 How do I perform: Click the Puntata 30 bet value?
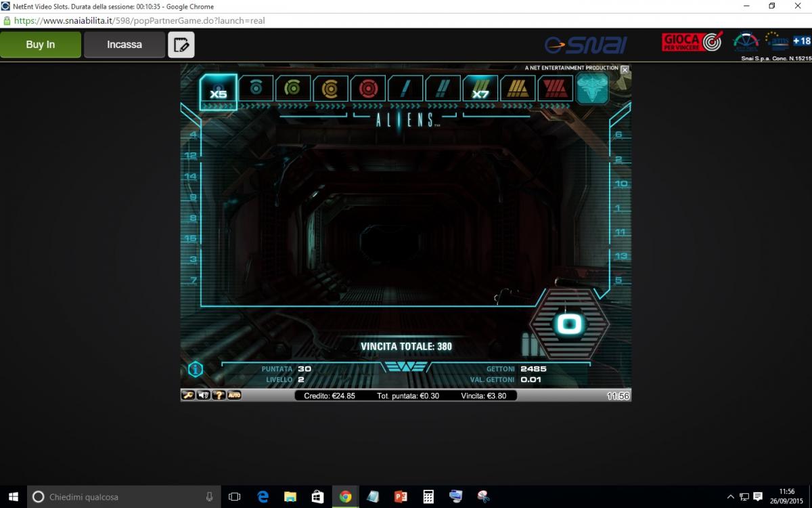click(x=304, y=369)
